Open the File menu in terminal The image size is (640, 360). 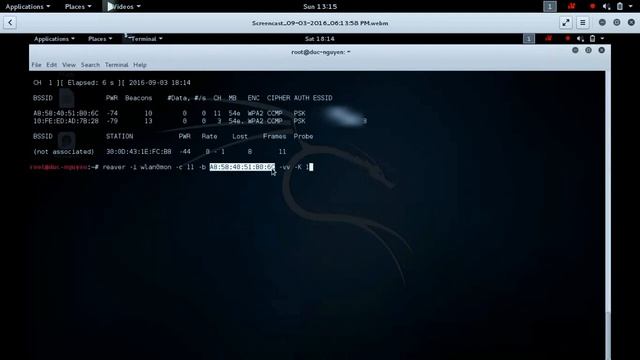tap(36, 65)
